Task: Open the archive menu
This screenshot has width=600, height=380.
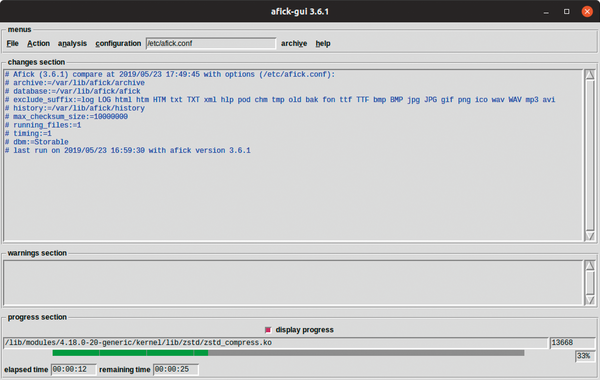Action: (294, 44)
